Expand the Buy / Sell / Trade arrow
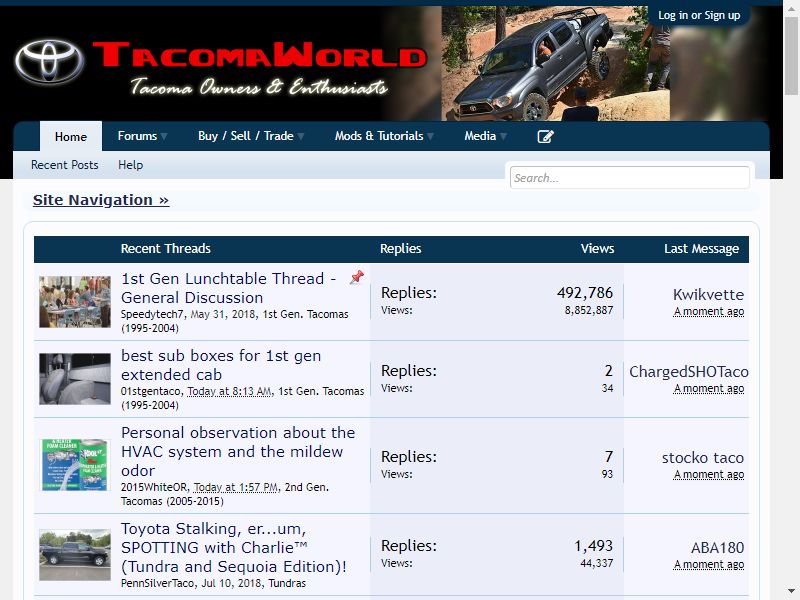Image resolution: width=800 pixels, height=600 pixels. (301, 136)
